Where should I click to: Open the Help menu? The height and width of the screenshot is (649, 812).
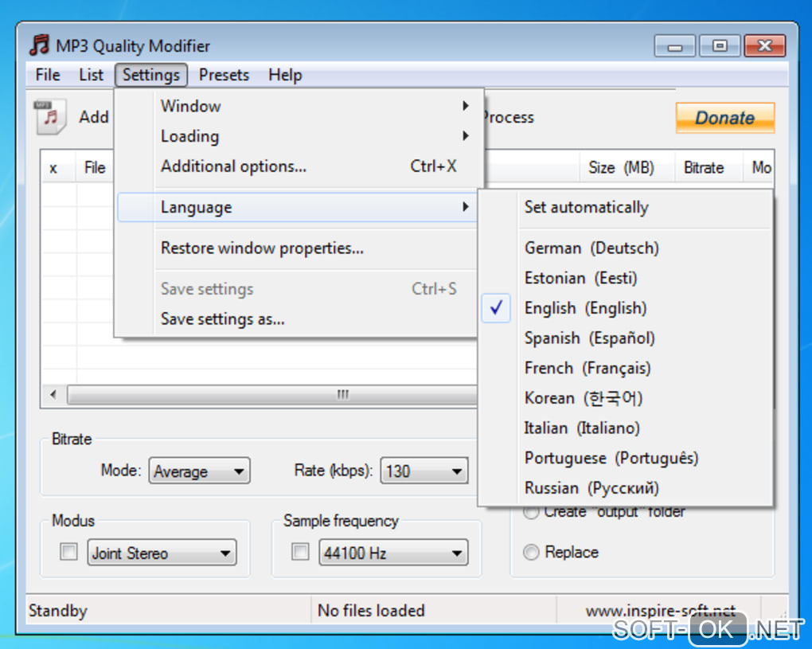click(x=285, y=75)
